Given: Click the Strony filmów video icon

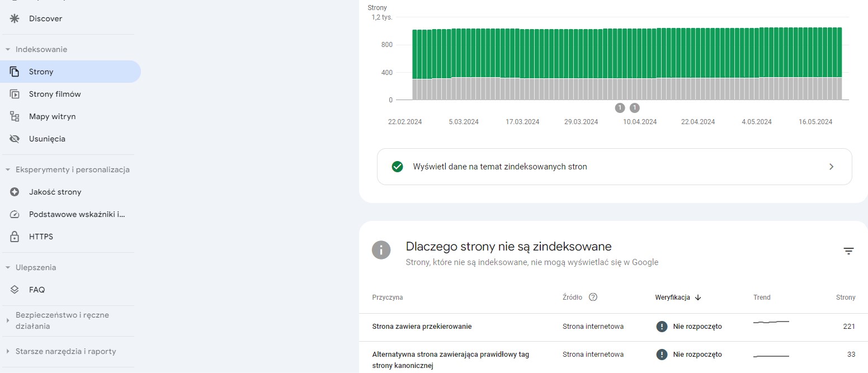Looking at the screenshot, I should 15,94.
